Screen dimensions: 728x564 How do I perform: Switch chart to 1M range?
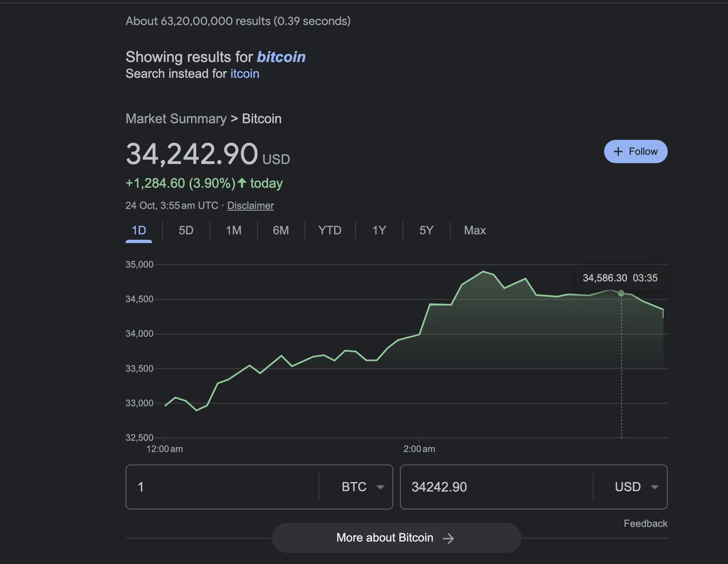tap(234, 231)
